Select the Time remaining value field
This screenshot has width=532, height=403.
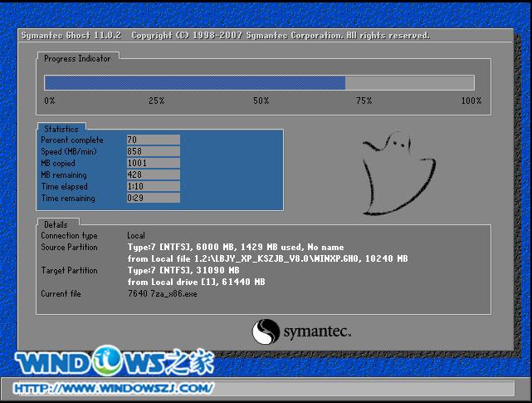coord(153,198)
